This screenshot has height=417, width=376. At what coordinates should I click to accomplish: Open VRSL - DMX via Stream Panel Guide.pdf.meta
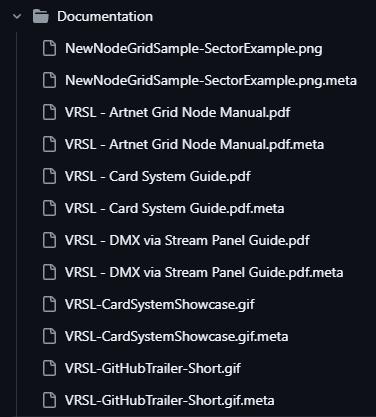pyautogui.click(x=204, y=272)
